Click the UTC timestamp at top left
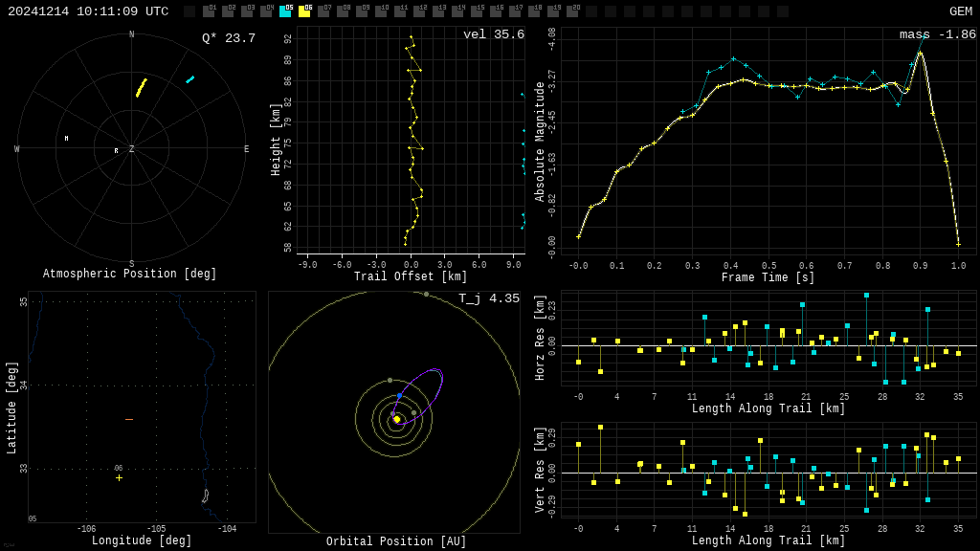980x551 pixels. tap(88, 11)
